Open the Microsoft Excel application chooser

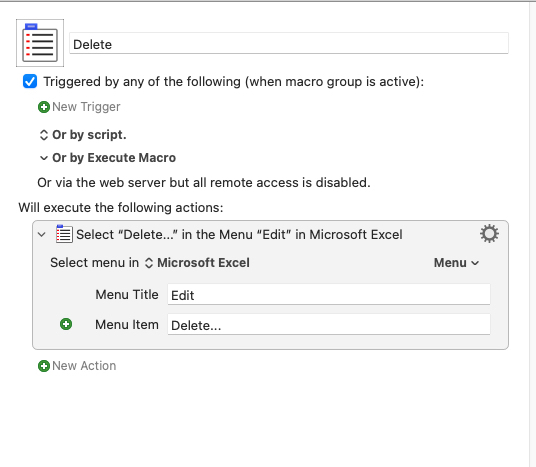198,263
